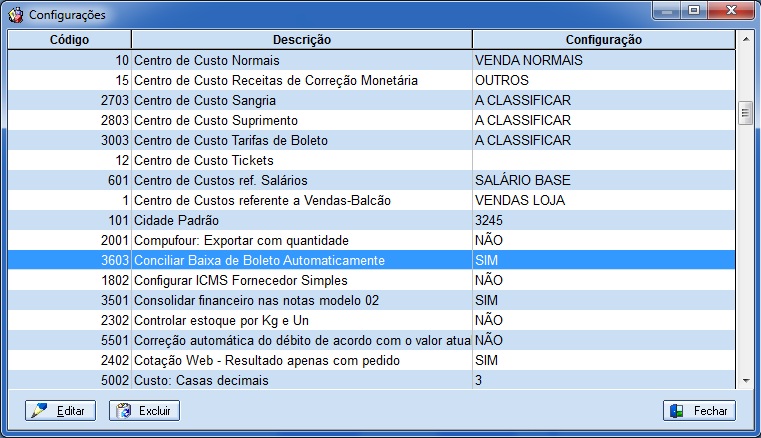Sort by the Código column header
Viewport: 761px width, 438px height.
69,39
